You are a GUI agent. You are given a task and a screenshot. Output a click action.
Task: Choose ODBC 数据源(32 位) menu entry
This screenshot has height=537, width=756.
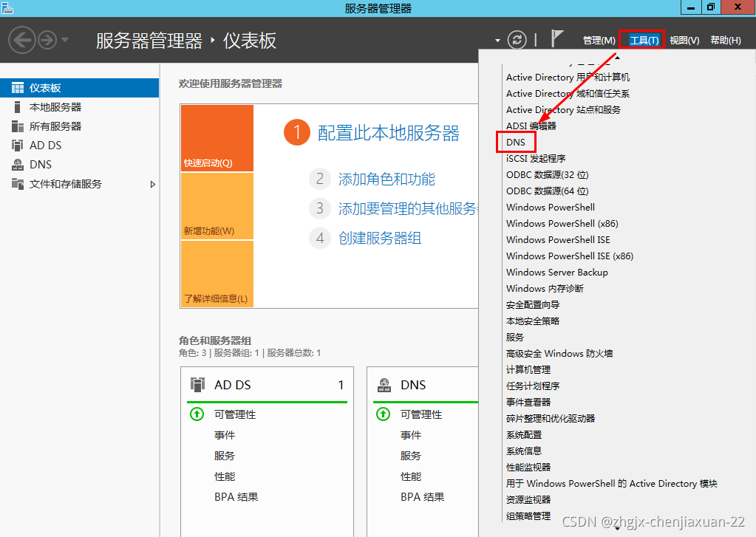[x=548, y=174]
